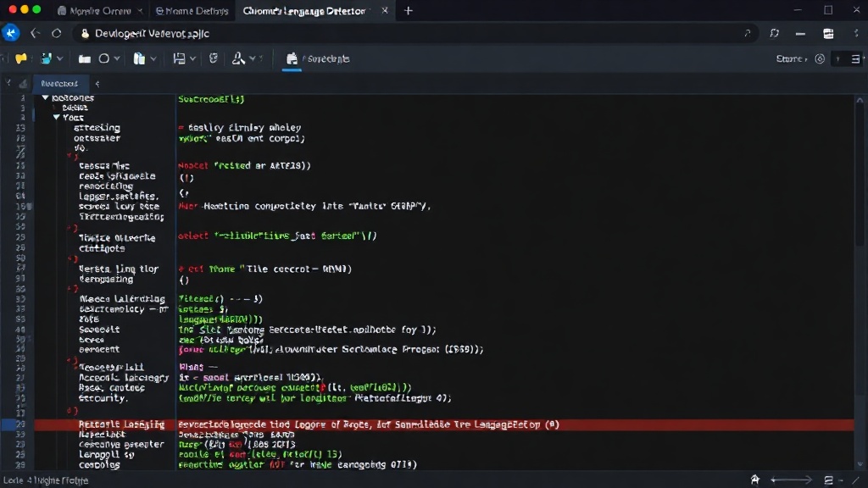The image size is (868, 488).
Task: Click the status bar text at bottom left
Action: 46,480
